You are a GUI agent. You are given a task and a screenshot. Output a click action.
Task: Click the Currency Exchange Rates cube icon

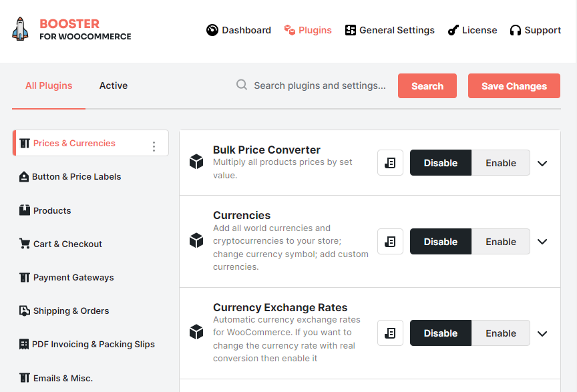tap(196, 332)
